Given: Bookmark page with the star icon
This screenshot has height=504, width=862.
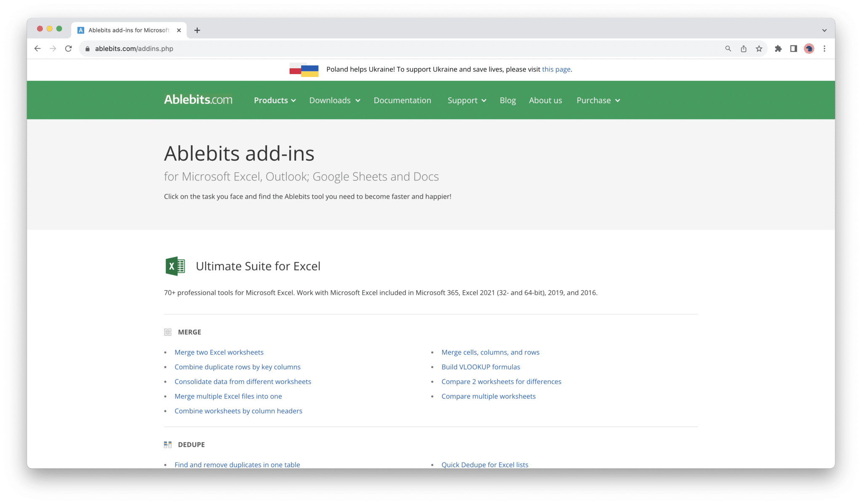Looking at the screenshot, I should tap(759, 49).
